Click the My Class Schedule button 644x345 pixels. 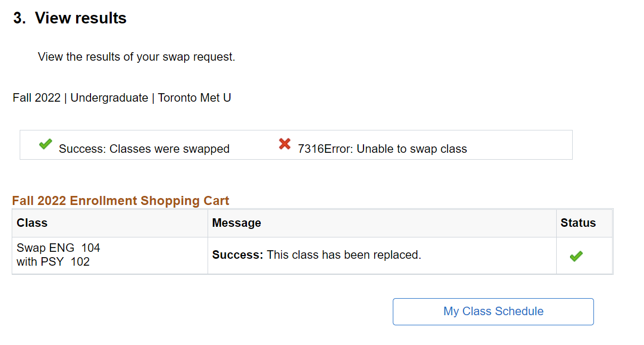493,311
